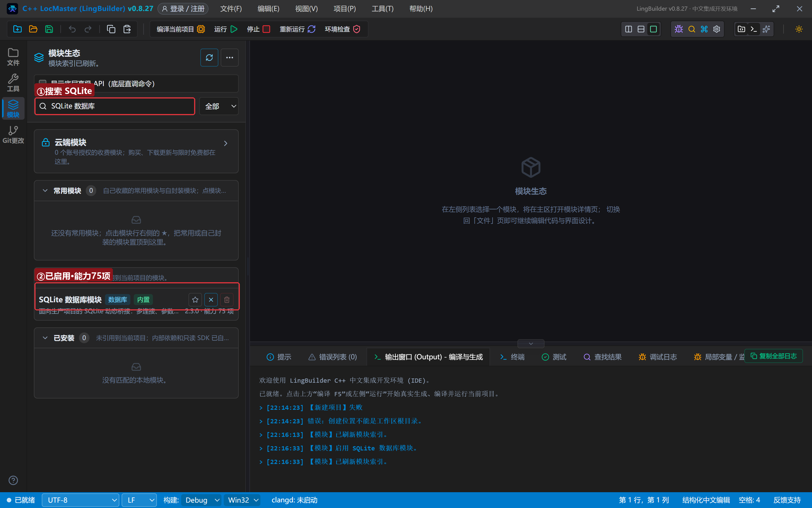The height and width of the screenshot is (508, 812).
Task: Redo with the right-curved arrow icon
Action: (x=88, y=29)
